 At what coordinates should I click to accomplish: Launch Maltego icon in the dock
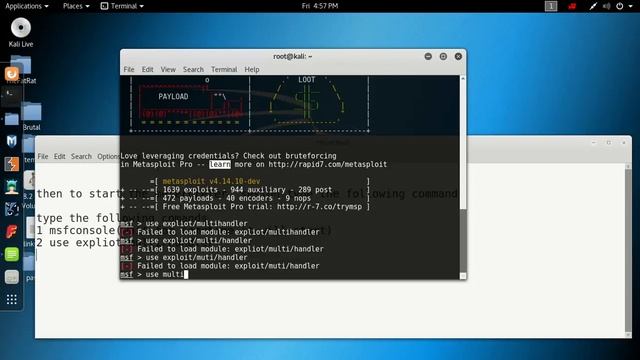pyautogui.click(x=11, y=209)
